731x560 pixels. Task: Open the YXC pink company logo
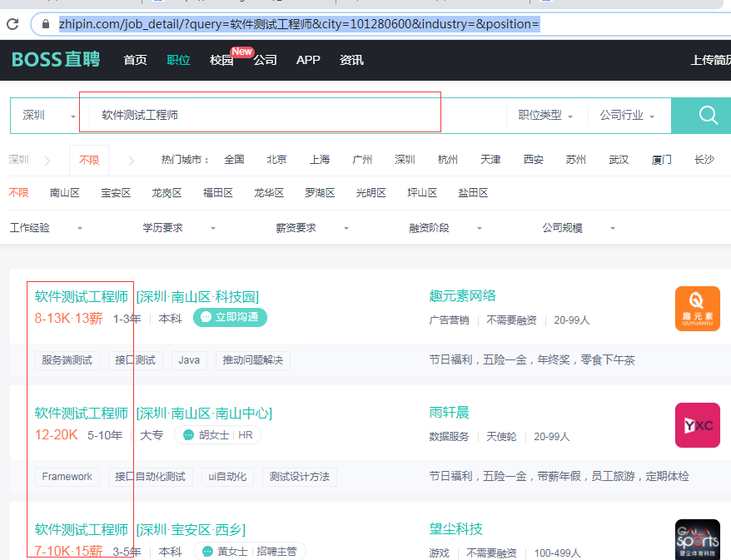point(698,425)
